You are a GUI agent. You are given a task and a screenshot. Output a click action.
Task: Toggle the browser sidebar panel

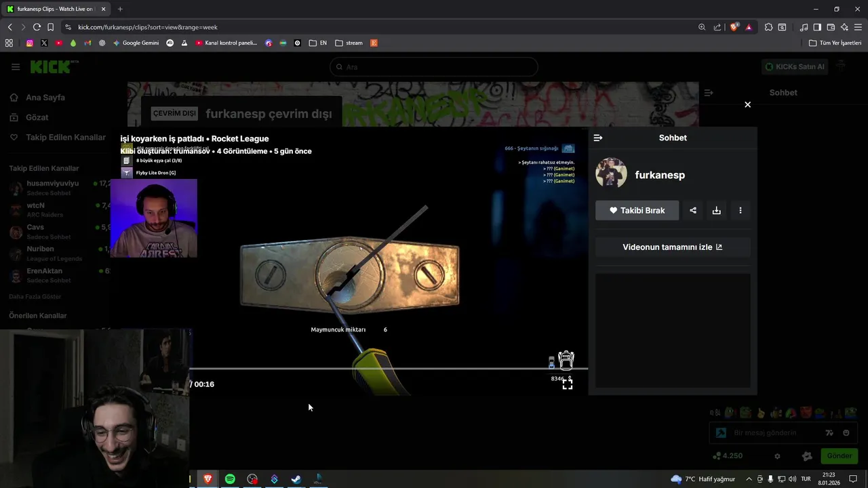coord(817,27)
